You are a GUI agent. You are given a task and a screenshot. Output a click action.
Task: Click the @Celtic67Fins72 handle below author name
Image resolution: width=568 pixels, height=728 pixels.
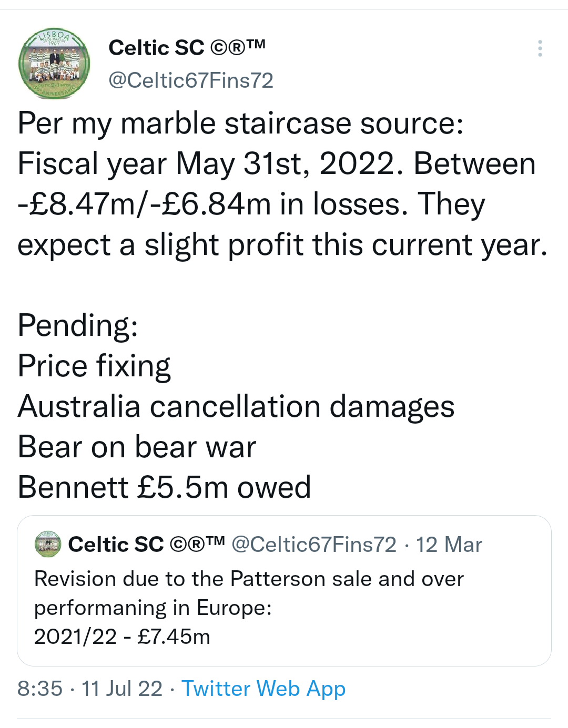coord(191,80)
